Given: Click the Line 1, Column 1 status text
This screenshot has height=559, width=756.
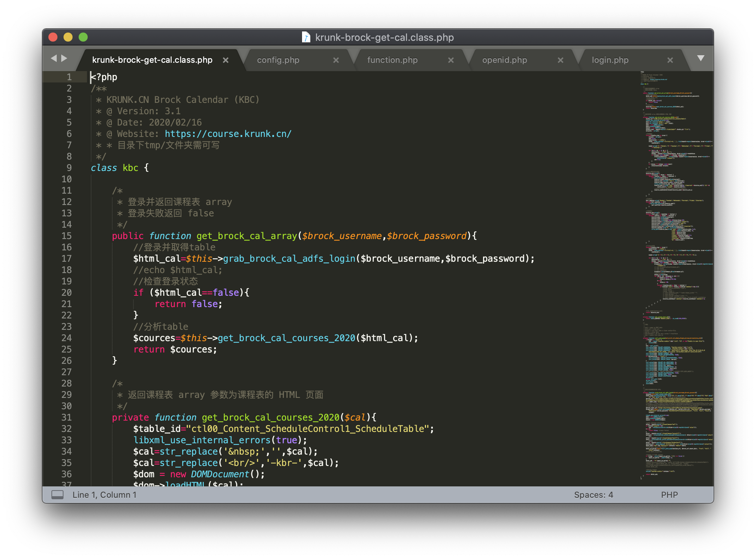Looking at the screenshot, I should (x=104, y=495).
